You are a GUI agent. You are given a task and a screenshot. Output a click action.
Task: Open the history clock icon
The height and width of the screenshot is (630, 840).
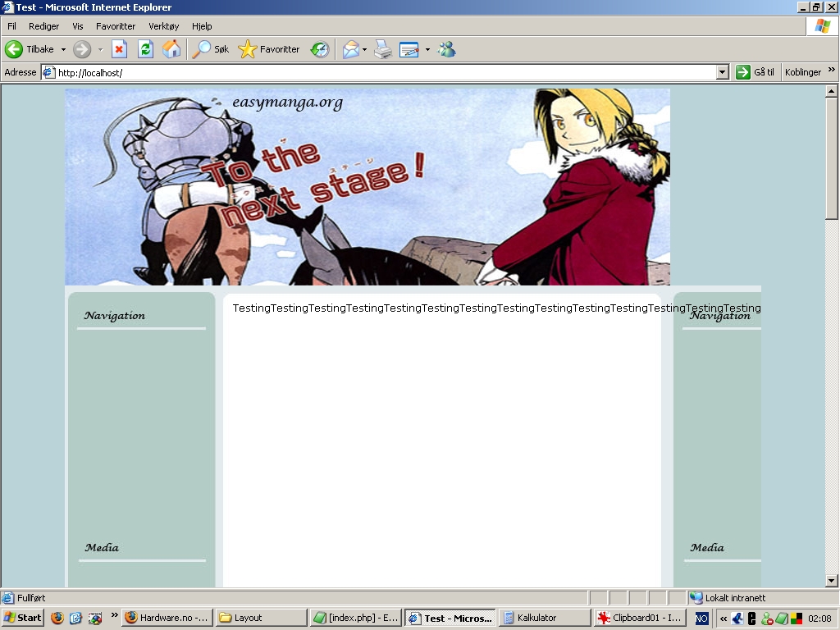[320, 49]
